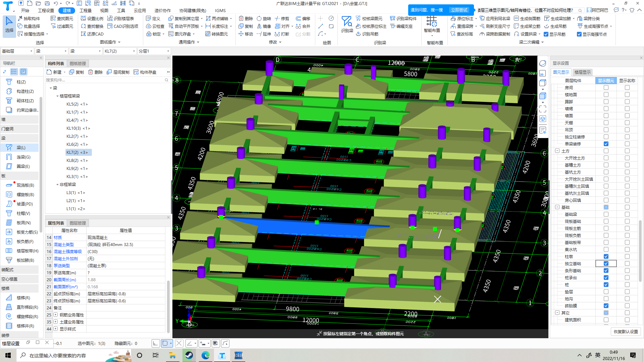Open the 工程设置 ribbon tab

pyautogui.click(x=46, y=10)
